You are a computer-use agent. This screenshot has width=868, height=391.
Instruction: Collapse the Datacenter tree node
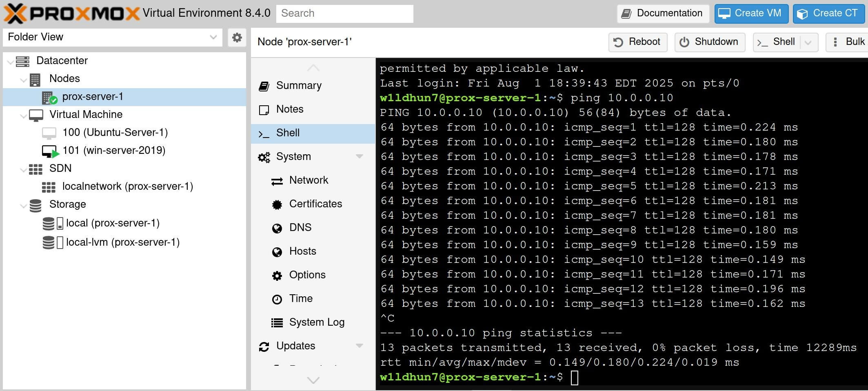coord(10,61)
